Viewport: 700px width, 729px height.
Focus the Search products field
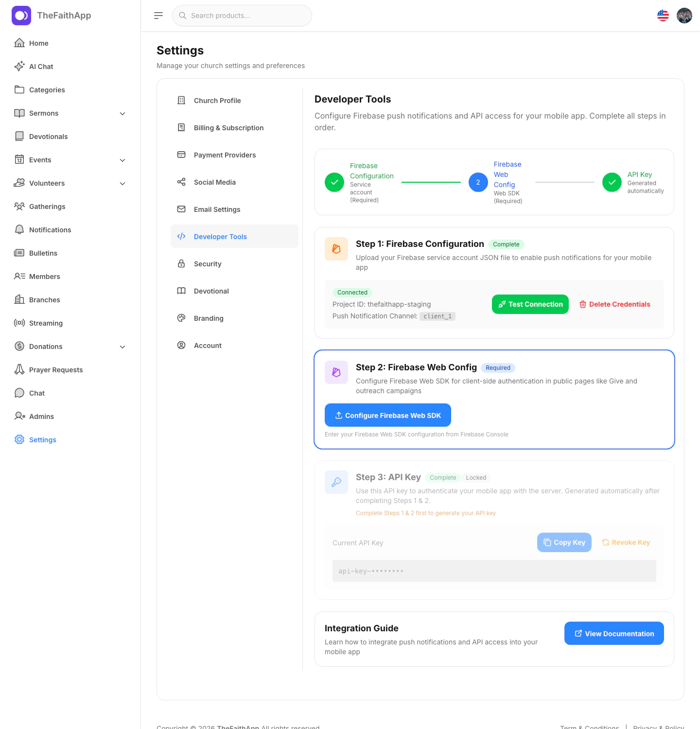click(x=242, y=16)
